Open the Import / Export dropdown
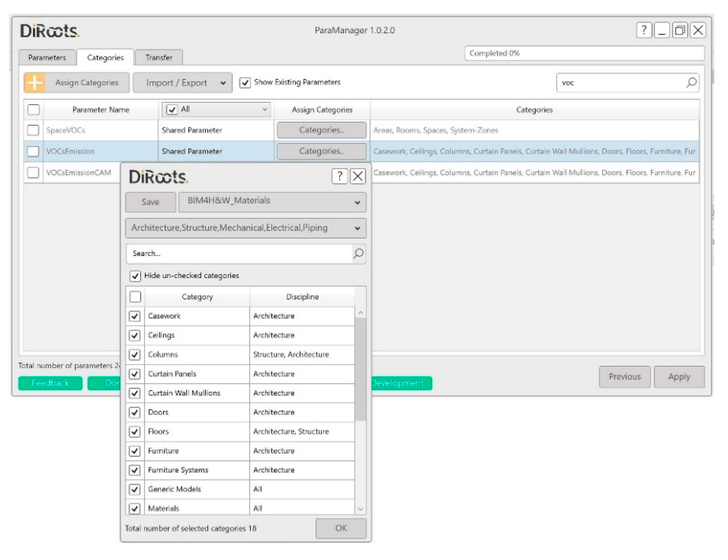The image size is (728, 560). (183, 83)
